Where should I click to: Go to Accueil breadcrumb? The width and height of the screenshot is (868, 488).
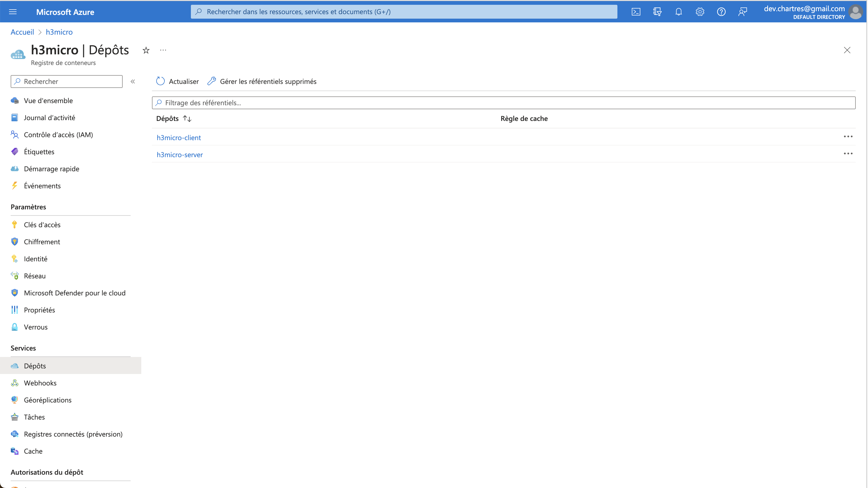coord(22,32)
